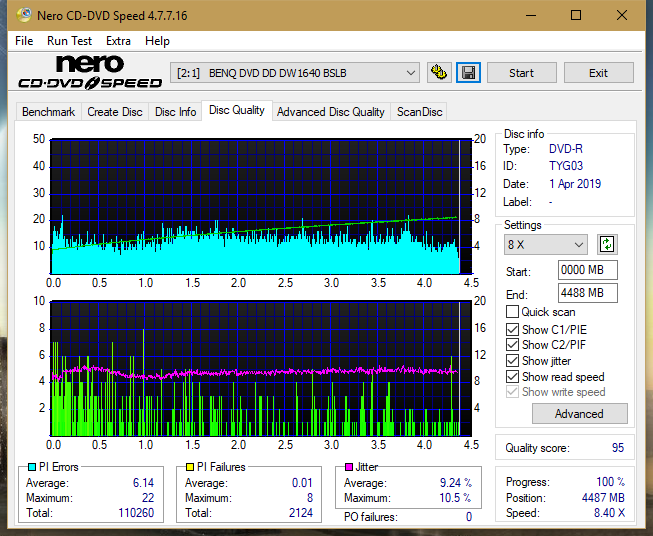Click the yellow PI Failures legend swatch
The height and width of the screenshot is (536, 653).
click(x=190, y=467)
